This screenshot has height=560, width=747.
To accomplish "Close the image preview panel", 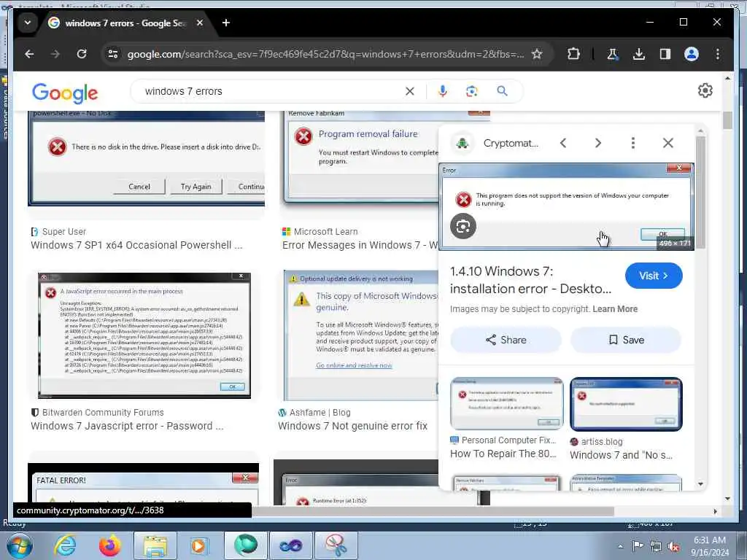I will pyautogui.click(x=668, y=143).
